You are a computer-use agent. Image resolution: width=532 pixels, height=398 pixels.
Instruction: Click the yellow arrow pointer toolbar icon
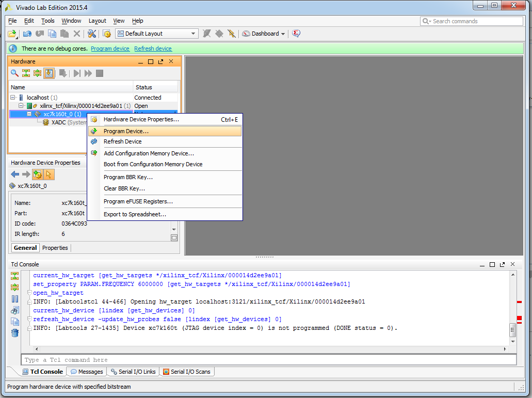pos(232,34)
